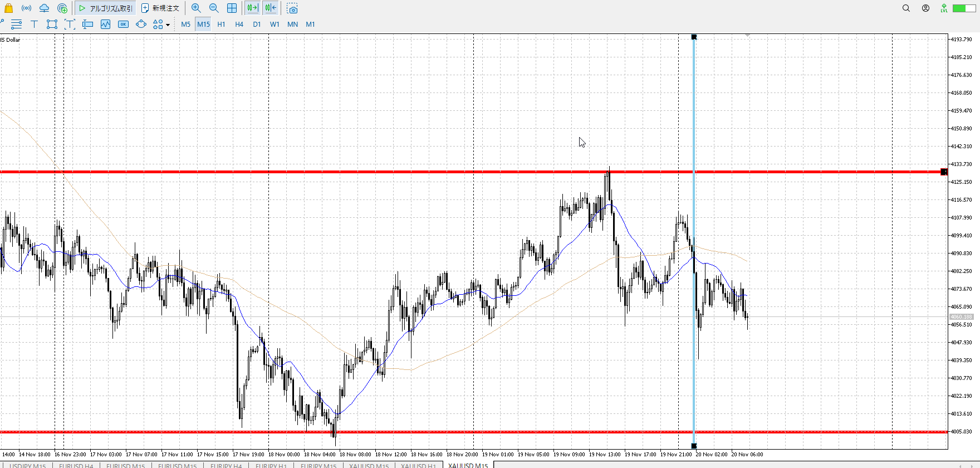Click the 新規注文 new order button

click(x=160, y=8)
